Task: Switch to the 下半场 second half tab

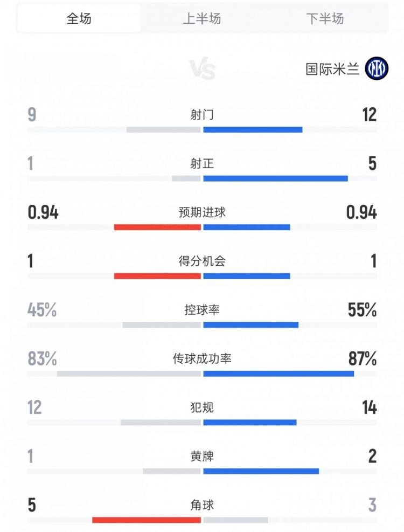Action: (x=325, y=18)
